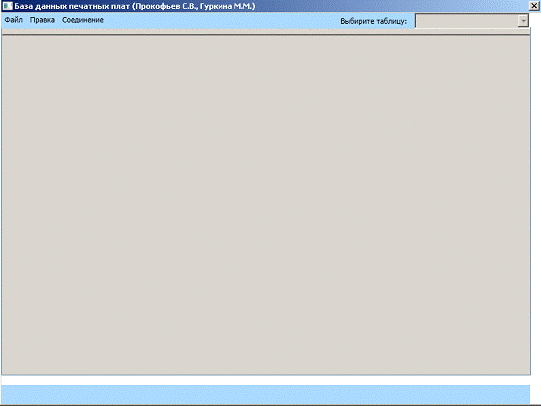The width and height of the screenshot is (541, 406).
Task: Click the blue menu bar space left of 'Выберите таблицу:'
Action: tap(221, 20)
